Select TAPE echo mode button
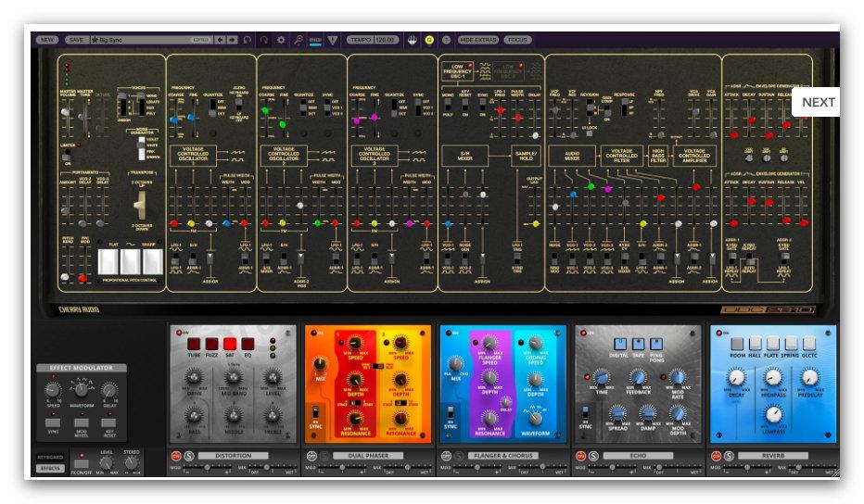 point(638,344)
